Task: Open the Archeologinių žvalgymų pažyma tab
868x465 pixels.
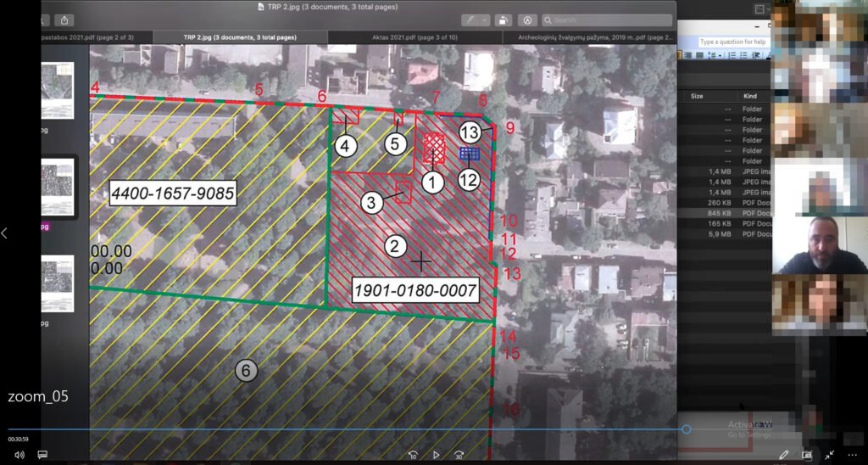Action: (x=590, y=37)
